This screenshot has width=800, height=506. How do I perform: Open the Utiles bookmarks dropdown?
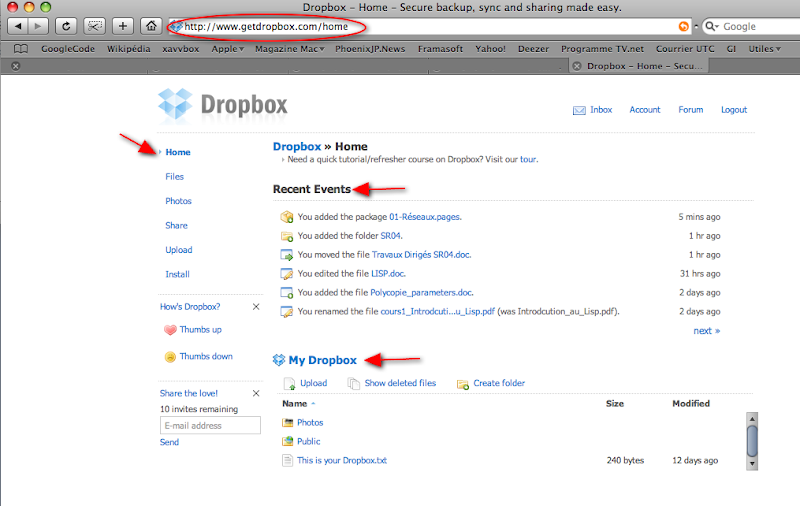click(765, 49)
